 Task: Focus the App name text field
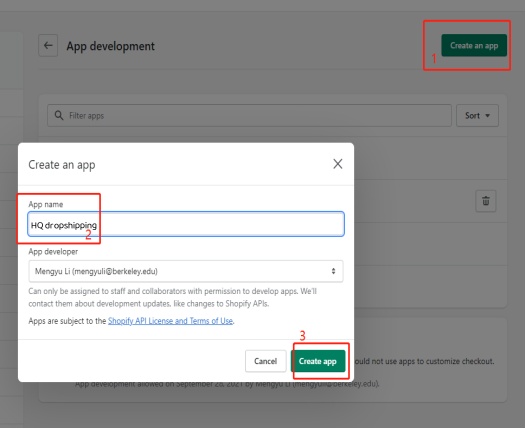pos(186,224)
